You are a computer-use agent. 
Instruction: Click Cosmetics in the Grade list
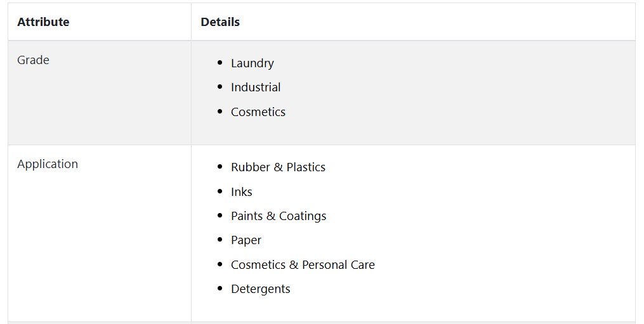pyautogui.click(x=258, y=112)
